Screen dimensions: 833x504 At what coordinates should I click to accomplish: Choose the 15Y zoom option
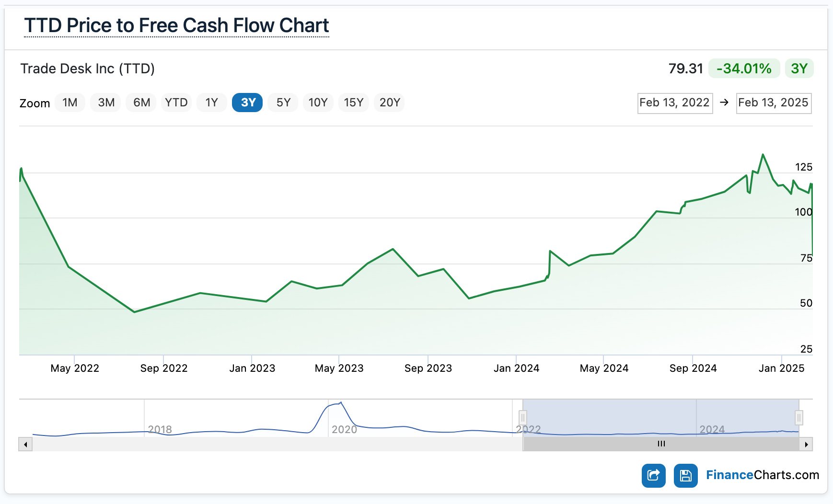[x=354, y=103]
